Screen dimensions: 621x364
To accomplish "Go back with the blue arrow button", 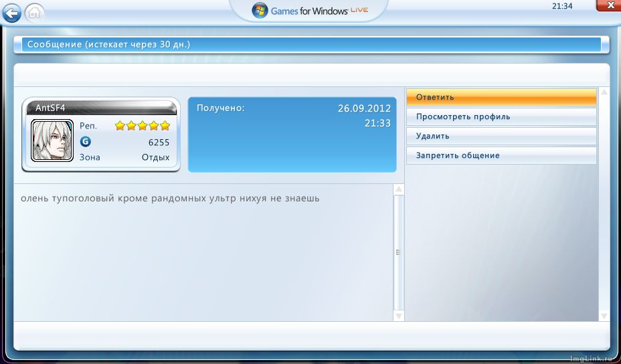I will [11, 13].
